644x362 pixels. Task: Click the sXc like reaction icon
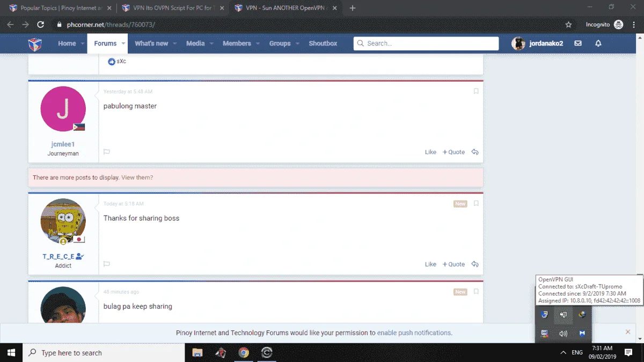[x=112, y=62]
